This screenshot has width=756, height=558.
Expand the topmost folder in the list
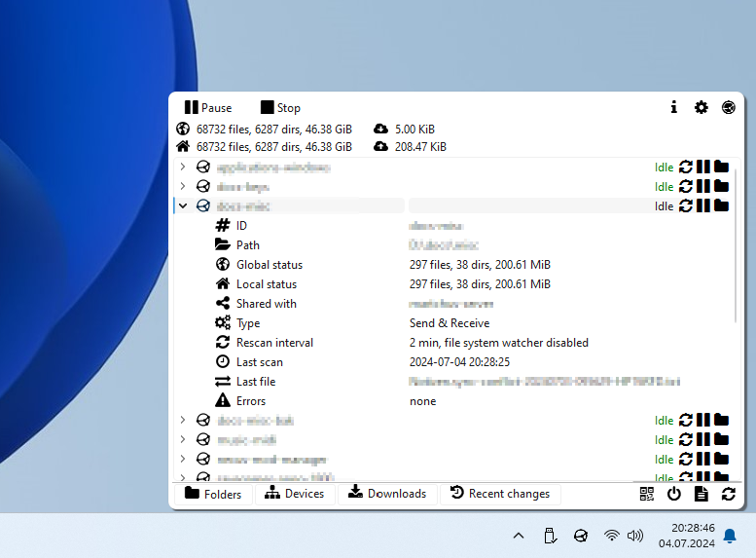click(x=182, y=167)
